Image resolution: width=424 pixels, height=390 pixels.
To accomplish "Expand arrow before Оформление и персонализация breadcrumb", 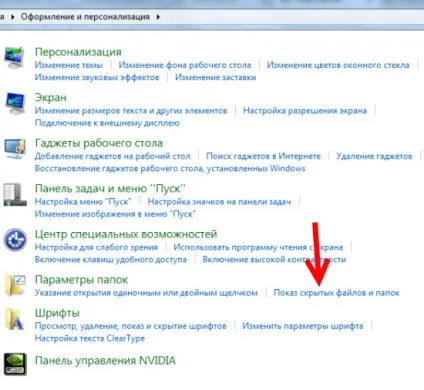I will pos(13,17).
